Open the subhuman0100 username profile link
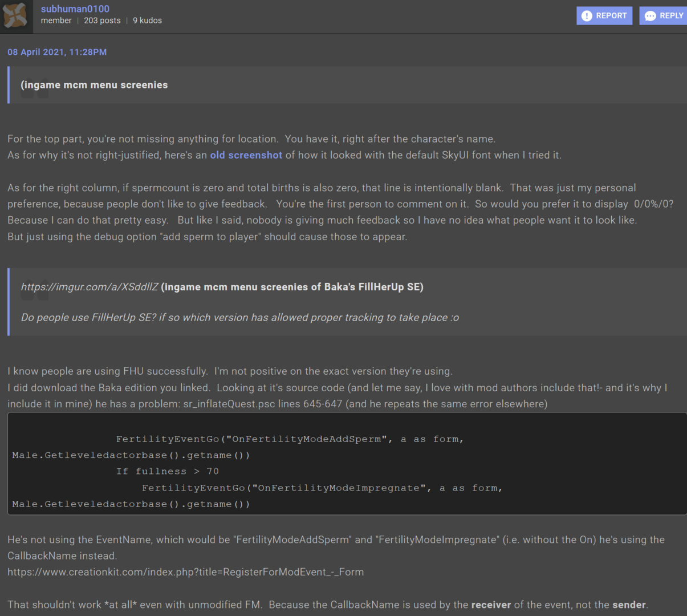This screenshot has height=616, width=687. [75, 9]
